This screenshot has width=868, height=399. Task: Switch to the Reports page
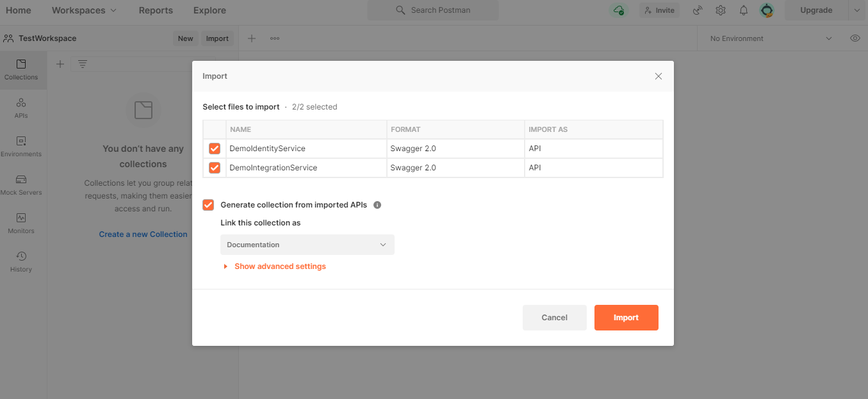[155, 10]
